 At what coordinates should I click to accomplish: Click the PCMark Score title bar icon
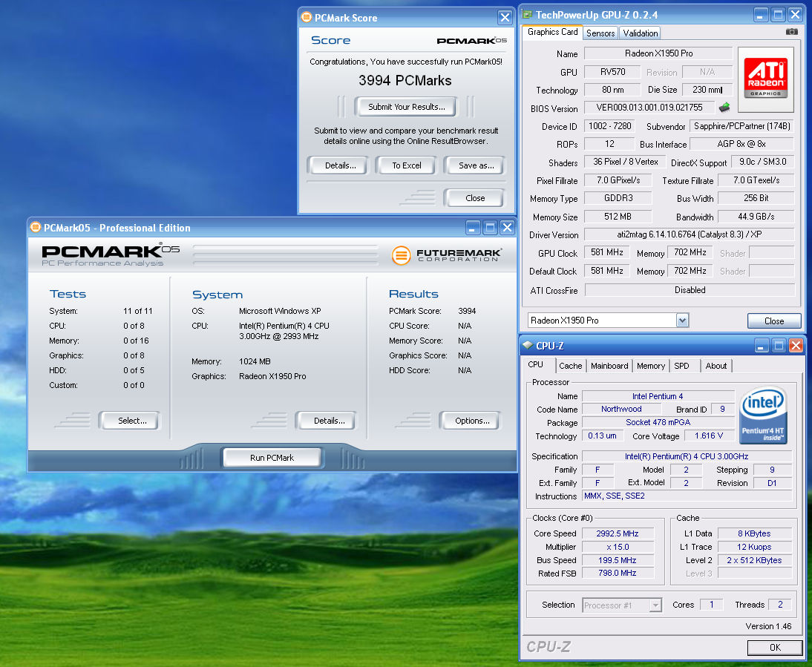(307, 17)
